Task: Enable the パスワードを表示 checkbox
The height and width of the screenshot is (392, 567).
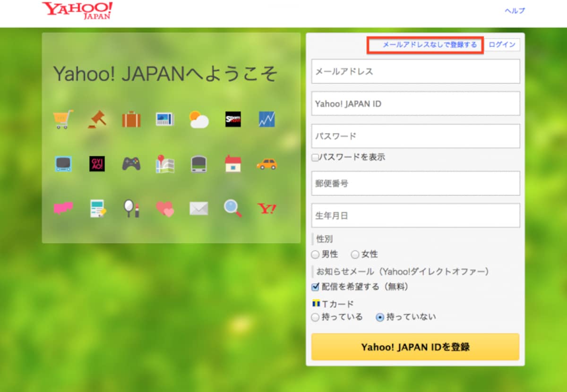Action: tap(315, 158)
